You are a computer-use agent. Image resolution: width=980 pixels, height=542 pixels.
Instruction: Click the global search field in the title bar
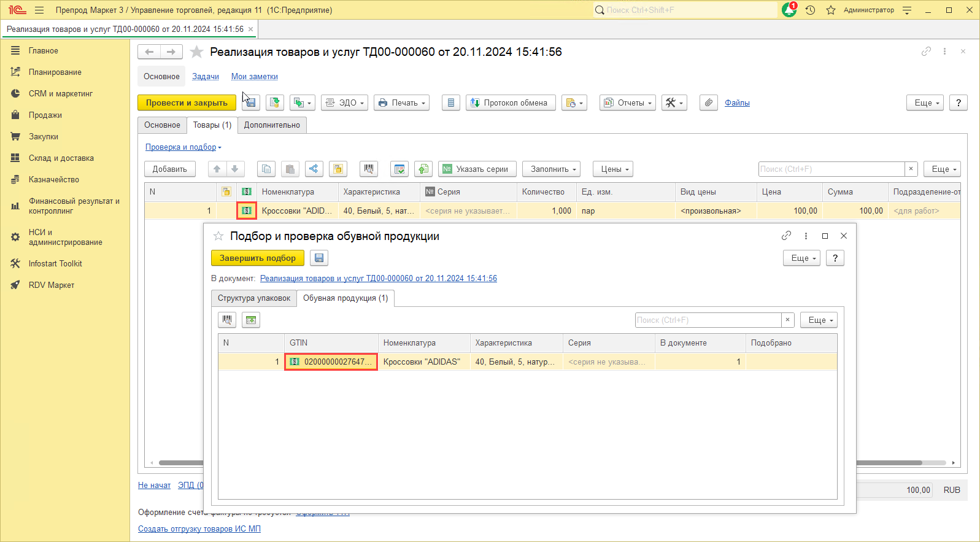[x=685, y=10]
